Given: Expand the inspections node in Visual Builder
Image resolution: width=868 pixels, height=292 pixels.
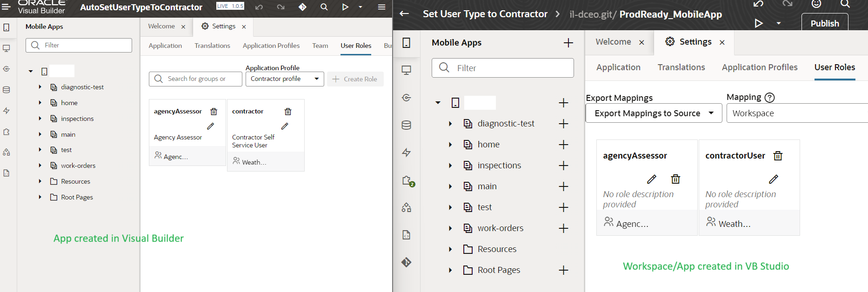Looking at the screenshot, I should tap(40, 119).
